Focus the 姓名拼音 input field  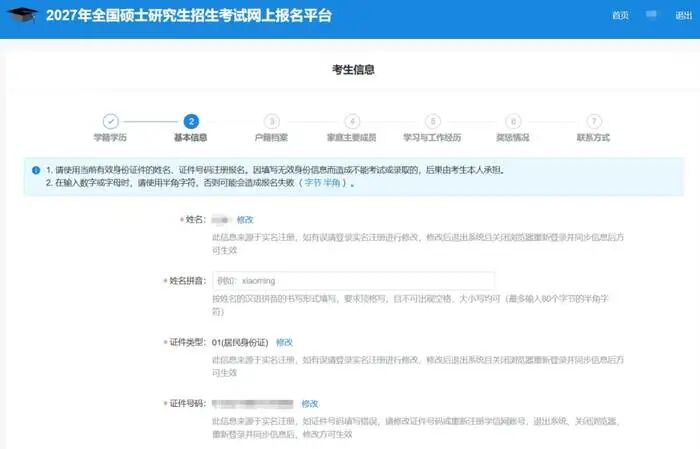[x=353, y=281]
